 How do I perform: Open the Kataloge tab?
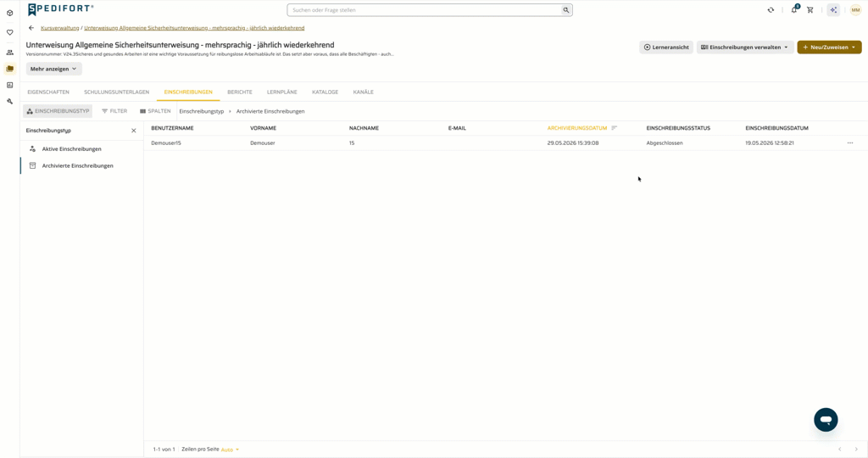point(325,92)
